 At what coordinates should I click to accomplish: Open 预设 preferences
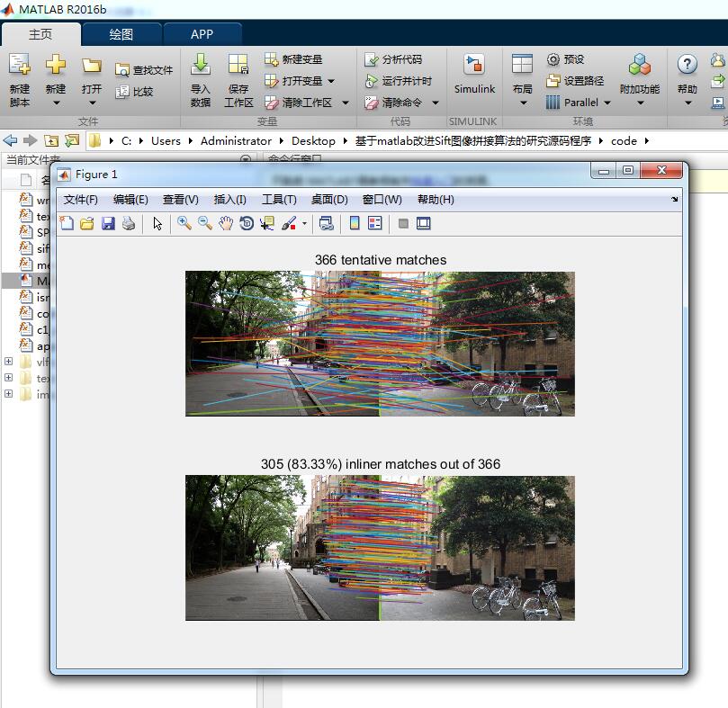[x=565, y=59]
